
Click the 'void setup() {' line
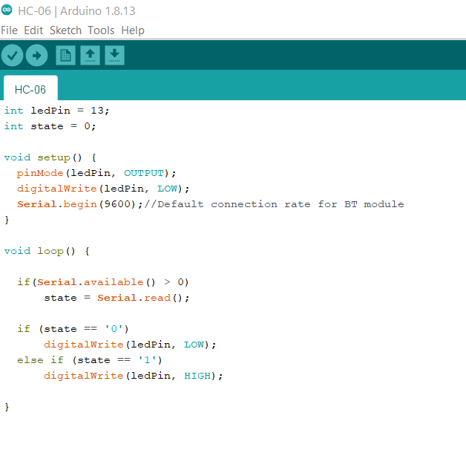pyautogui.click(x=50, y=157)
